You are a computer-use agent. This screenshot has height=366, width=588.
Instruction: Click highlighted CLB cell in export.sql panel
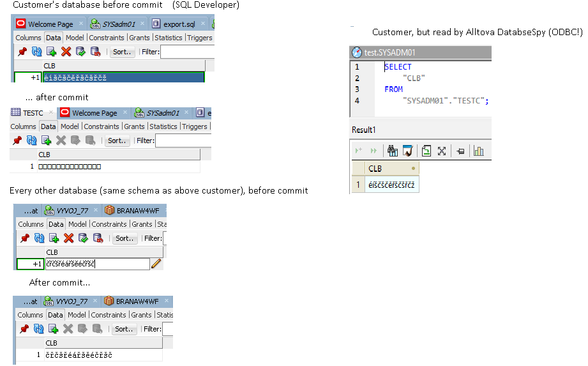[x=124, y=78]
